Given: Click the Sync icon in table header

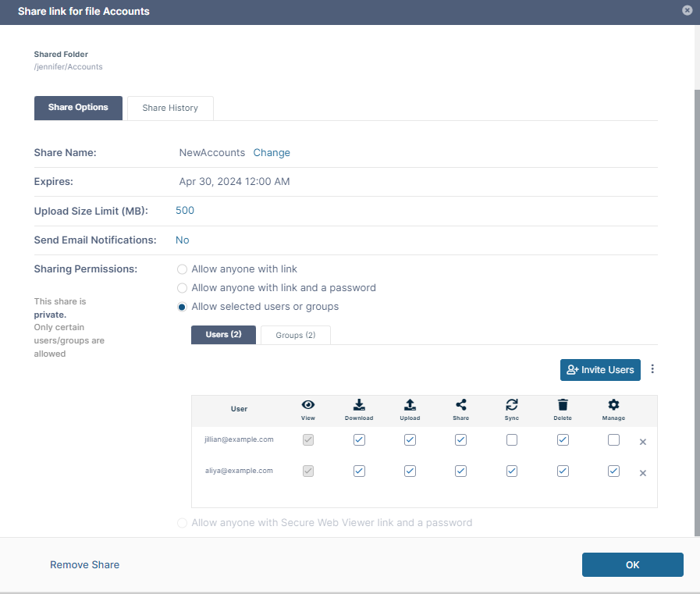Looking at the screenshot, I should click(x=512, y=404).
